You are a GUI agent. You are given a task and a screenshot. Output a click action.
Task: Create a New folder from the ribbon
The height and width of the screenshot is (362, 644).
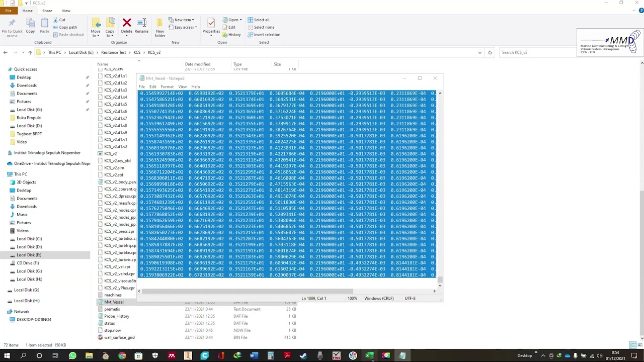(x=159, y=27)
